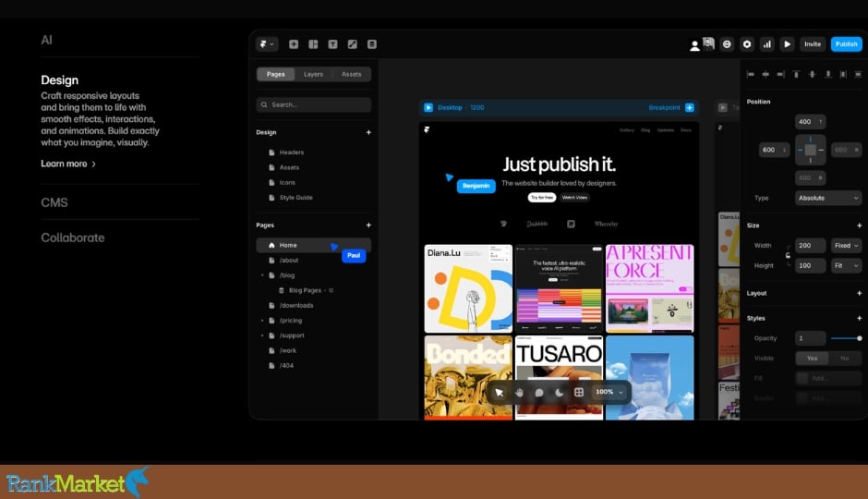Open the Width Fixed dropdown
The image size is (868, 499).
click(x=847, y=246)
